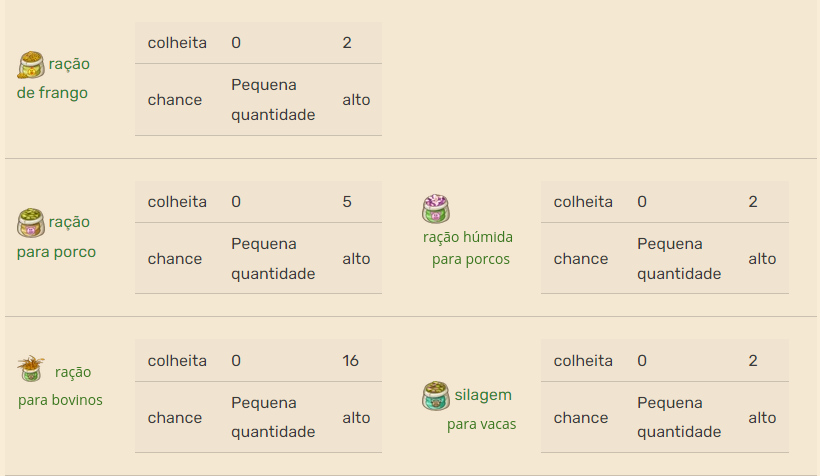The image size is (820, 476).
Task: Click the pig feed sack icon
Action: tap(31, 222)
